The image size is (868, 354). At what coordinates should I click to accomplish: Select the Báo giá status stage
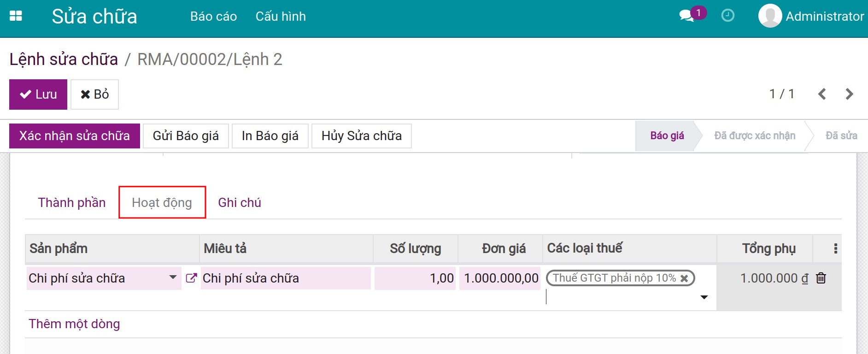click(667, 136)
